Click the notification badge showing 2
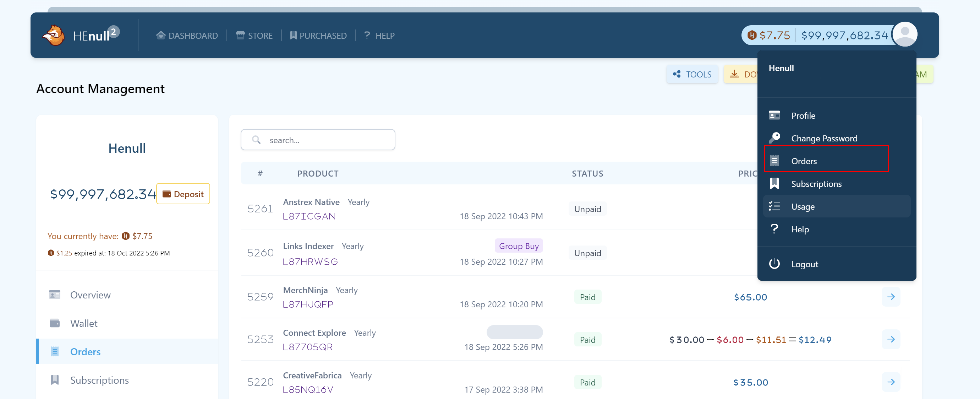 click(113, 32)
